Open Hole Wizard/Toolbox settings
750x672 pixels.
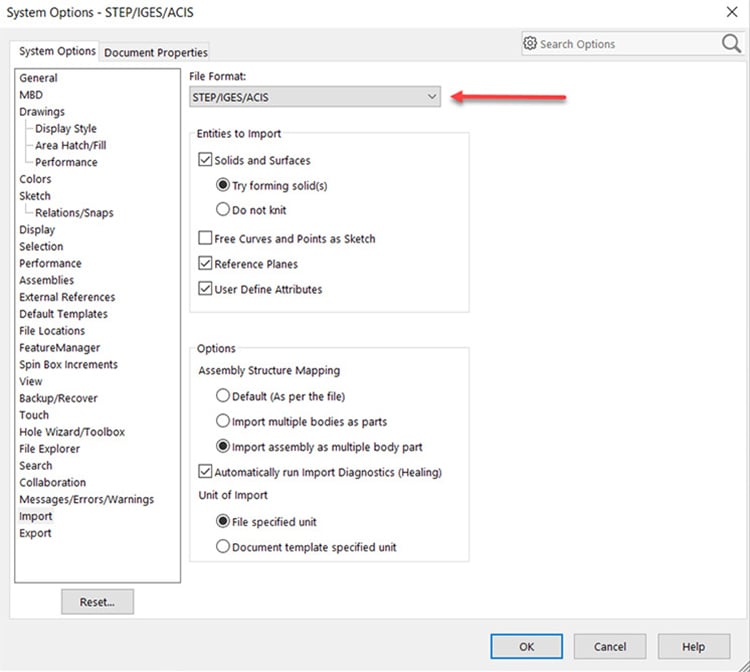(72, 432)
